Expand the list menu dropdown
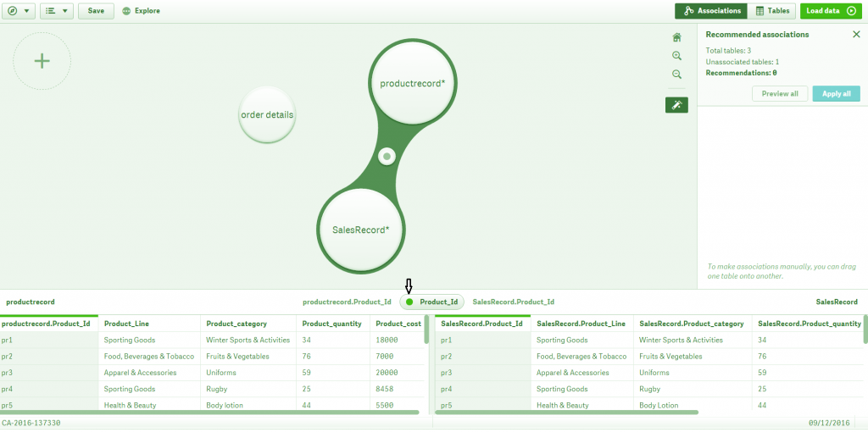The height and width of the screenshot is (432, 868). (x=57, y=11)
